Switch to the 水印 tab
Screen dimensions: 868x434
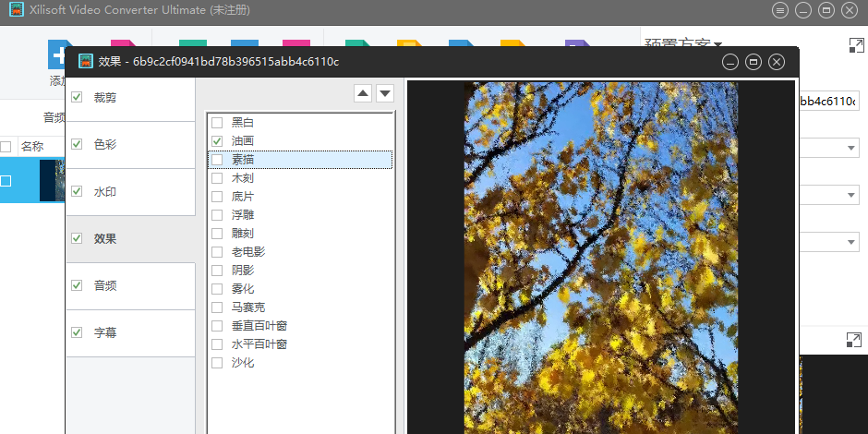click(104, 192)
